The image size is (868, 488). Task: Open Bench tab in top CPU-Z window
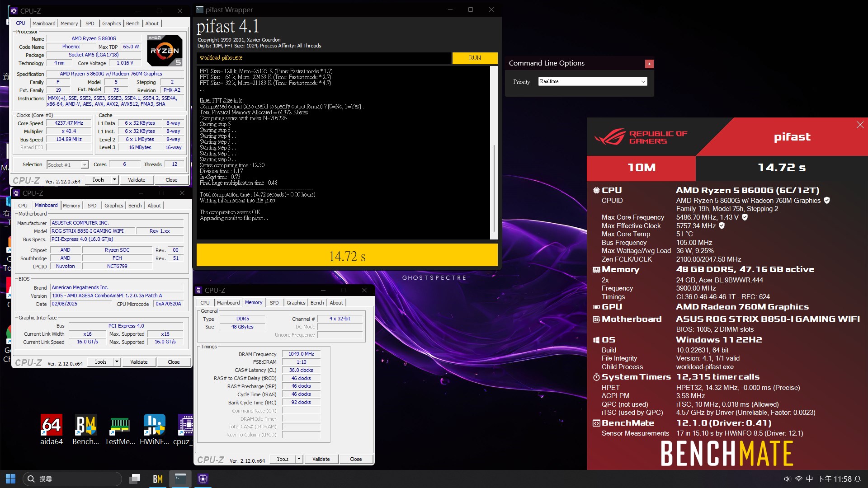(133, 23)
